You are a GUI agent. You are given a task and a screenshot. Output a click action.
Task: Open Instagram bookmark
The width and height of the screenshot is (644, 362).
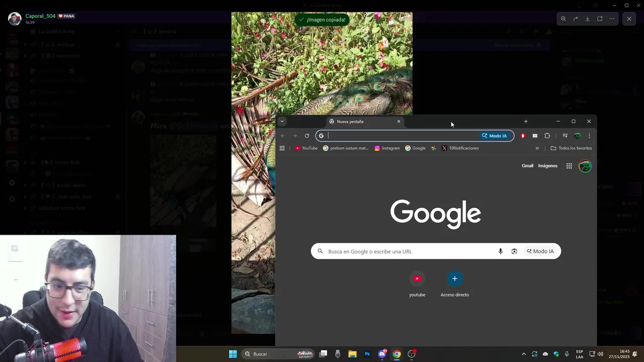pos(387,148)
